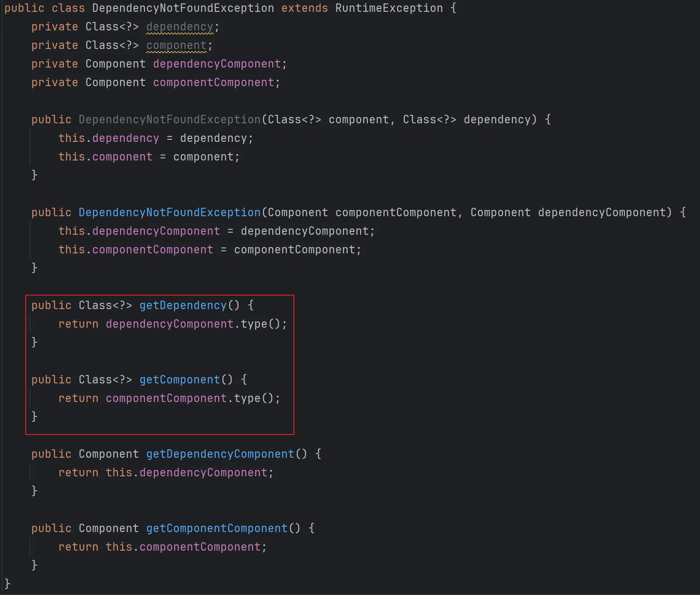
Task: Click the getComponent method name
Action: tap(179, 380)
